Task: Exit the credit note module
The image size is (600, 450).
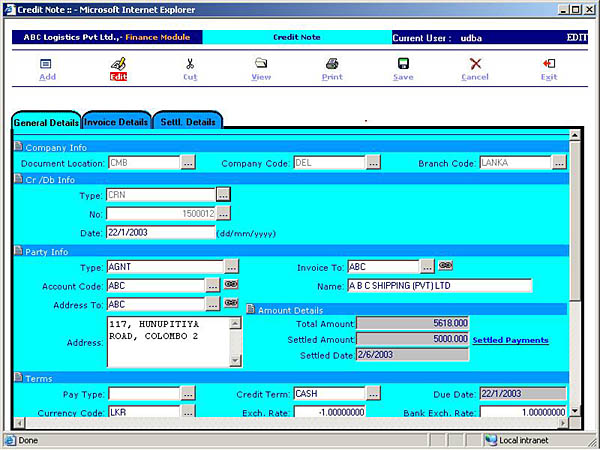Action: pos(549,64)
